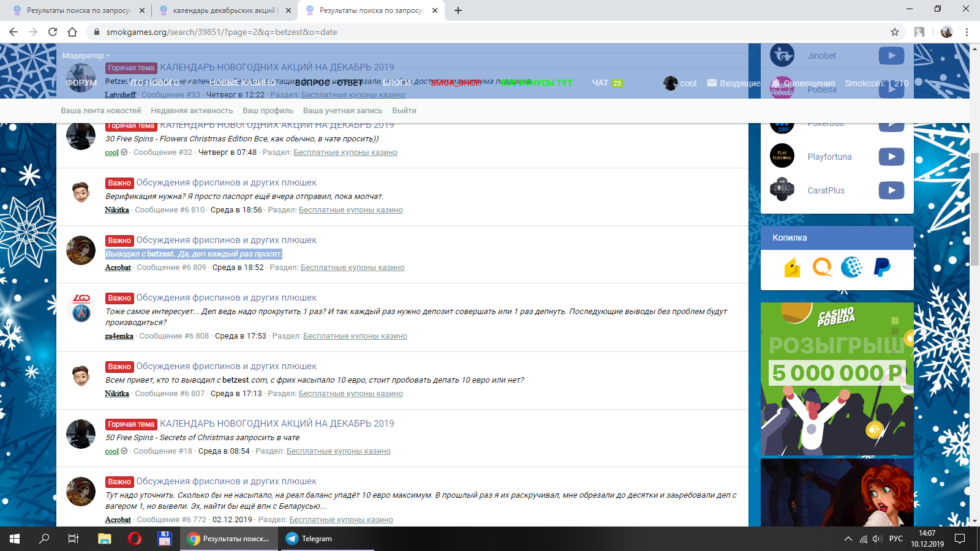Open the CaratPlus casino logo
This screenshot has height=551, width=980.
pos(782,189)
